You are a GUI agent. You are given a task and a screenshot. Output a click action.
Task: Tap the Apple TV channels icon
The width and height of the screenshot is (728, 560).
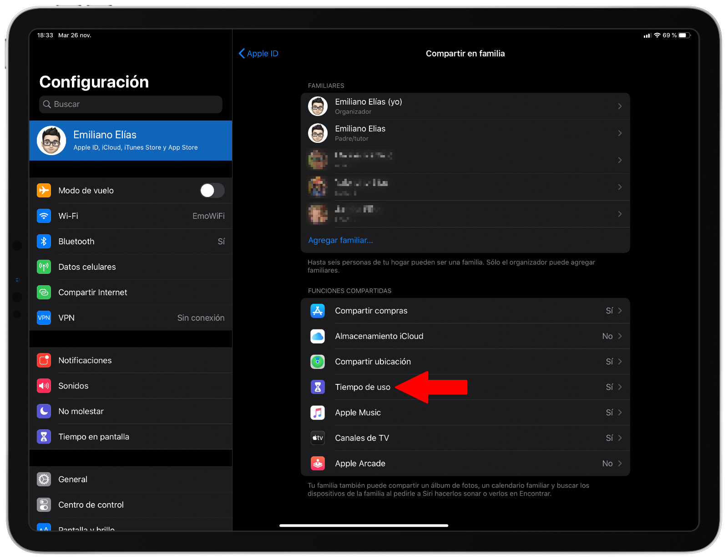coord(318,438)
